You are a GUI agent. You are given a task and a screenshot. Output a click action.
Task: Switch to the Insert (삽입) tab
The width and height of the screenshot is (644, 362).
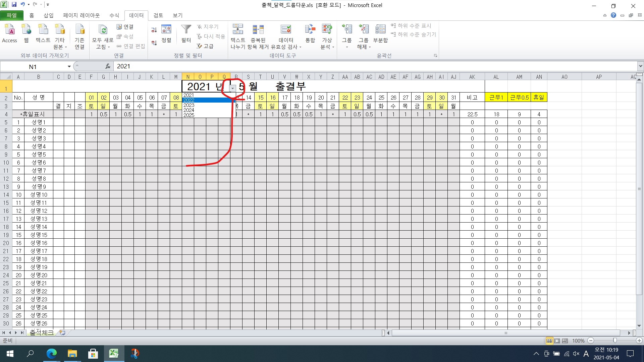49,15
